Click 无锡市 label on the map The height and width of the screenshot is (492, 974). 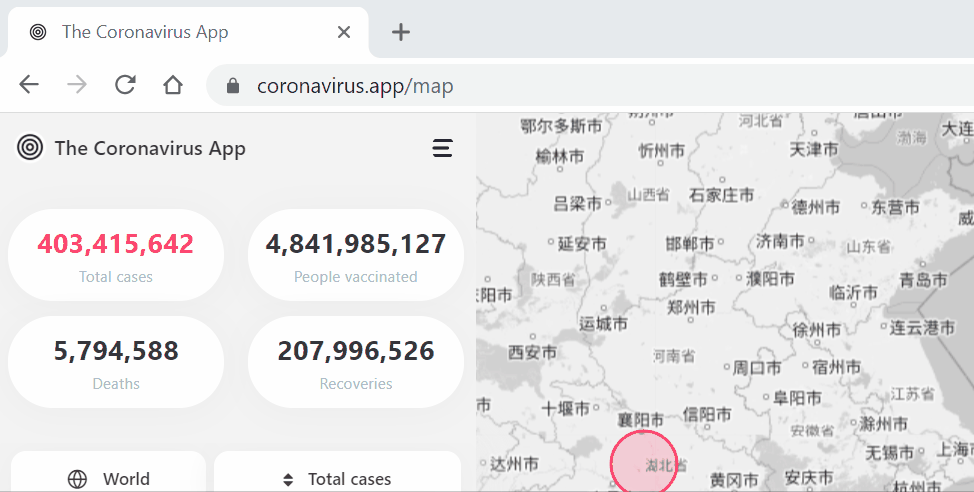click(890, 452)
